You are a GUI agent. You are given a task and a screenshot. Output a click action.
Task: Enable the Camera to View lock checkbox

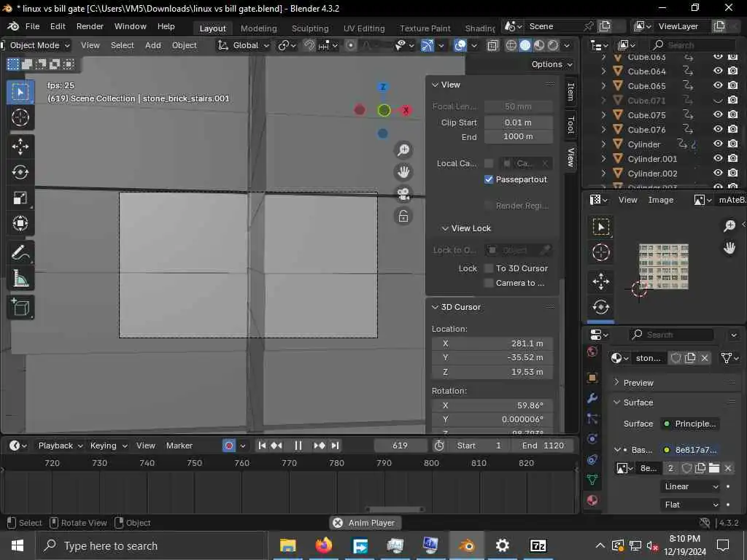488,283
